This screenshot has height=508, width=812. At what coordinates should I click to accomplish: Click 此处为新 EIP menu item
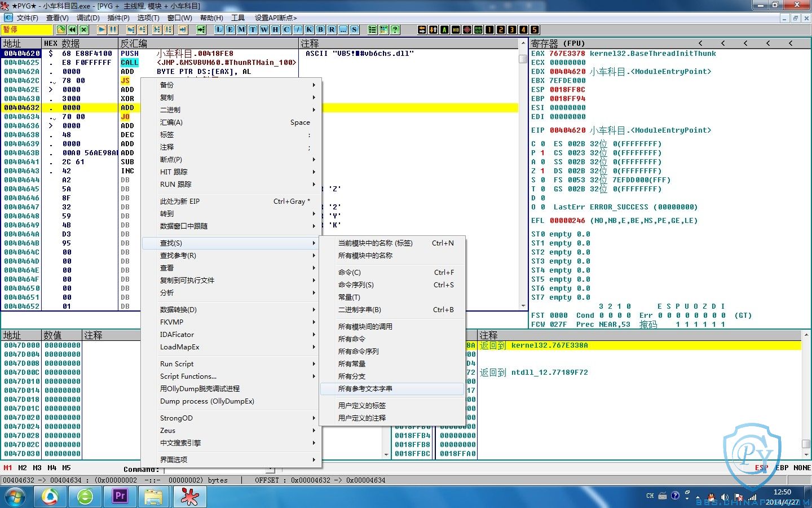[231, 202]
